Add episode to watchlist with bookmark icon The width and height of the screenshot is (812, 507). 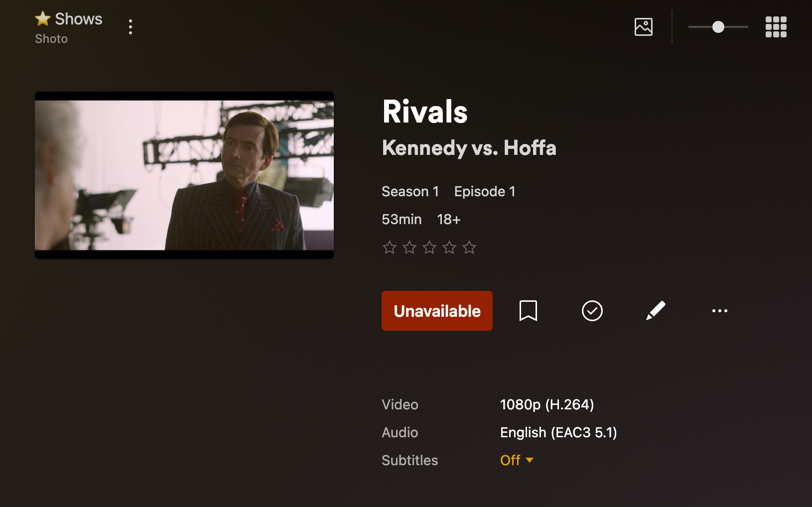[x=528, y=311]
